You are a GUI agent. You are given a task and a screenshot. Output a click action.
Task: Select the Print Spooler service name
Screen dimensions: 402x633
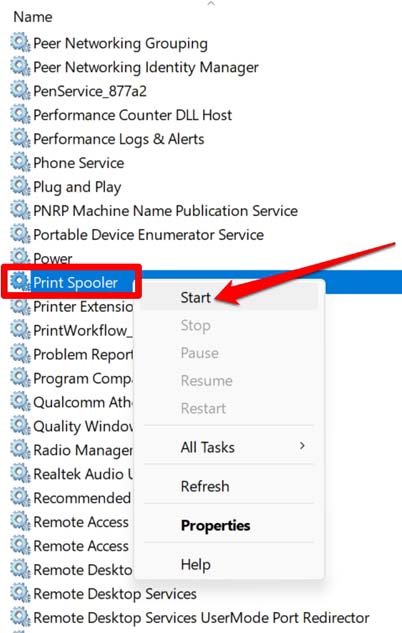75,283
